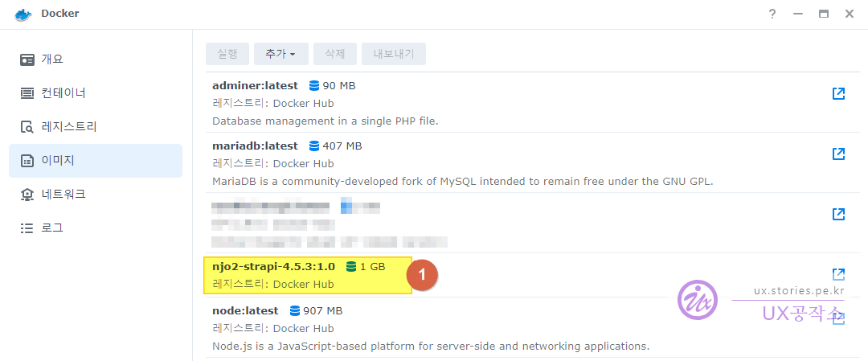Open external link for adminer:latest image
Image resolution: width=868 pixels, height=361 pixels.
[x=838, y=93]
